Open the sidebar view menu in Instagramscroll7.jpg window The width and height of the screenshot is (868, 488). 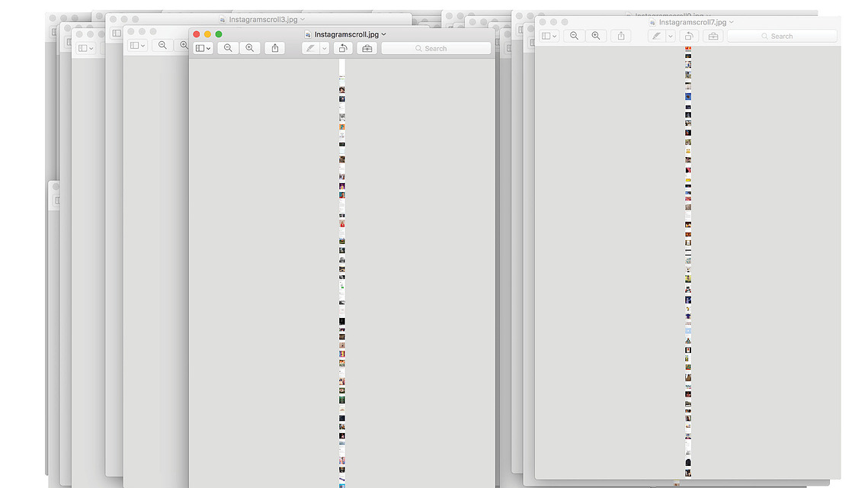point(549,36)
